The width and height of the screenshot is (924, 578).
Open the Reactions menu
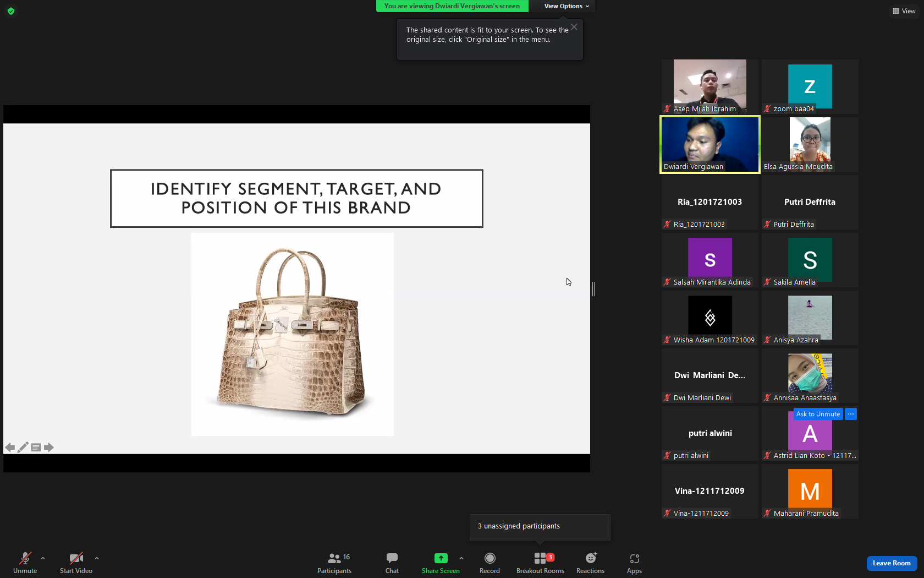(x=590, y=563)
